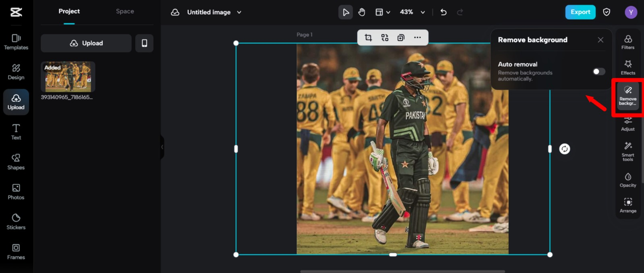Click the Export button
Viewport: 644px width, 273px height.
[x=580, y=12]
